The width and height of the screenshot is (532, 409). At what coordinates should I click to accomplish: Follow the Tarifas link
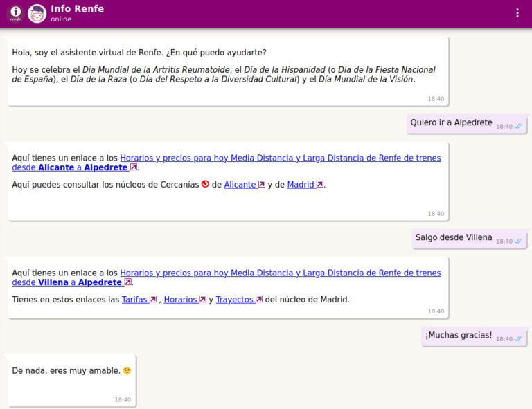(x=134, y=300)
